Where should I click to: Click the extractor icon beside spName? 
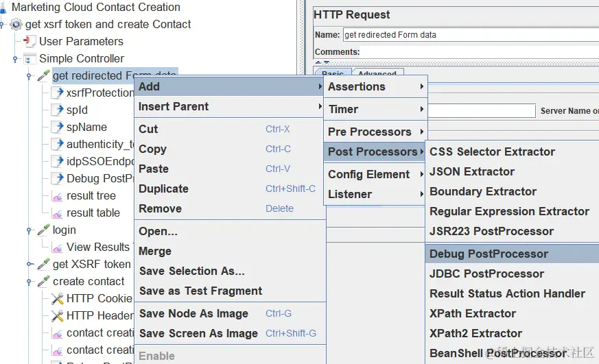pyautogui.click(x=58, y=127)
